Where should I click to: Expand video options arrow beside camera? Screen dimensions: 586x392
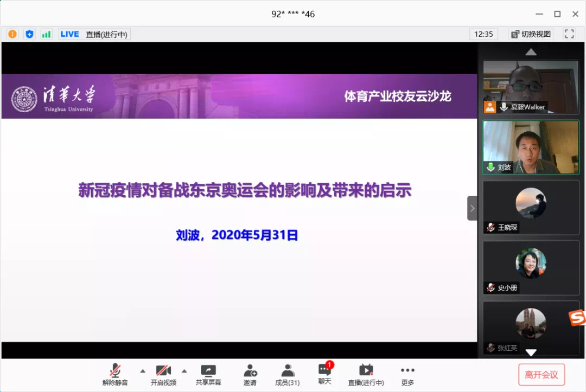click(x=184, y=371)
